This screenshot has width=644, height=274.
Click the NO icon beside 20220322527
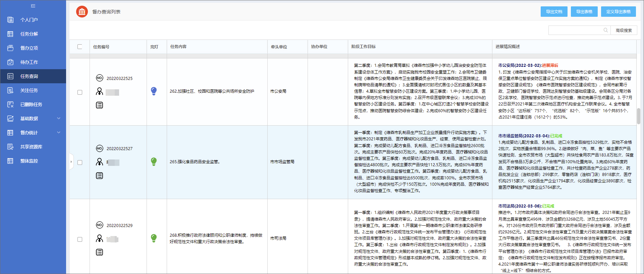pos(99,148)
